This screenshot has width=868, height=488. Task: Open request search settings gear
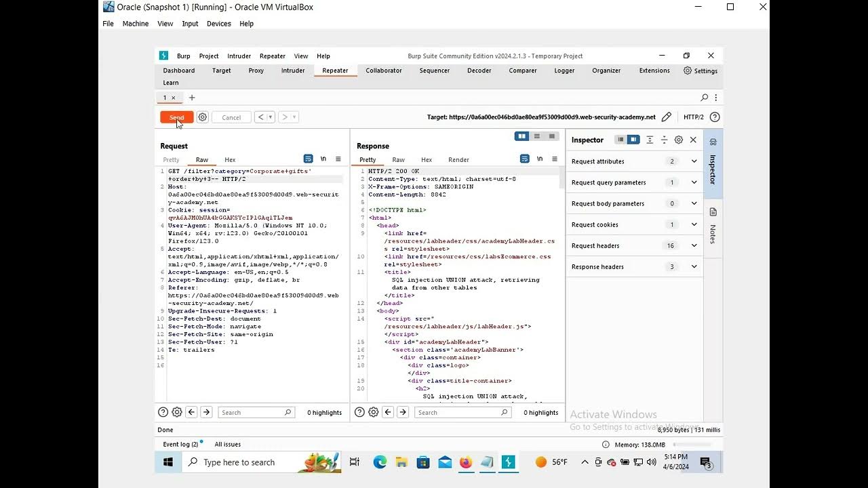pos(177,412)
